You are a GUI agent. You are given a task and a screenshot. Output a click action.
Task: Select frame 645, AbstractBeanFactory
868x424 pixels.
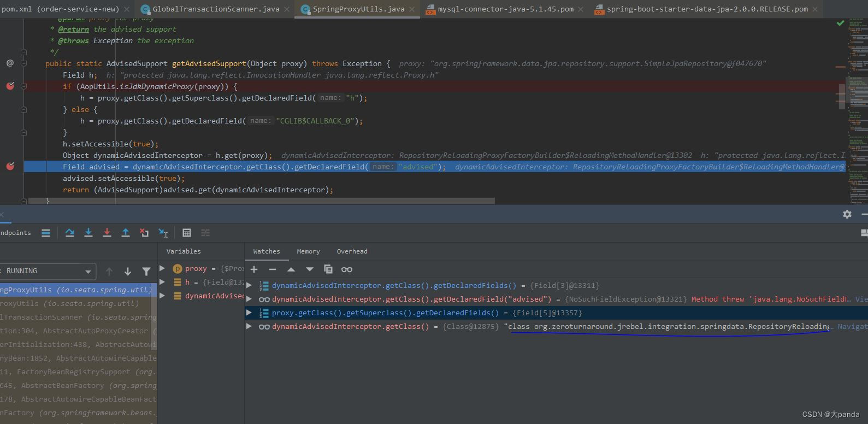(79, 385)
